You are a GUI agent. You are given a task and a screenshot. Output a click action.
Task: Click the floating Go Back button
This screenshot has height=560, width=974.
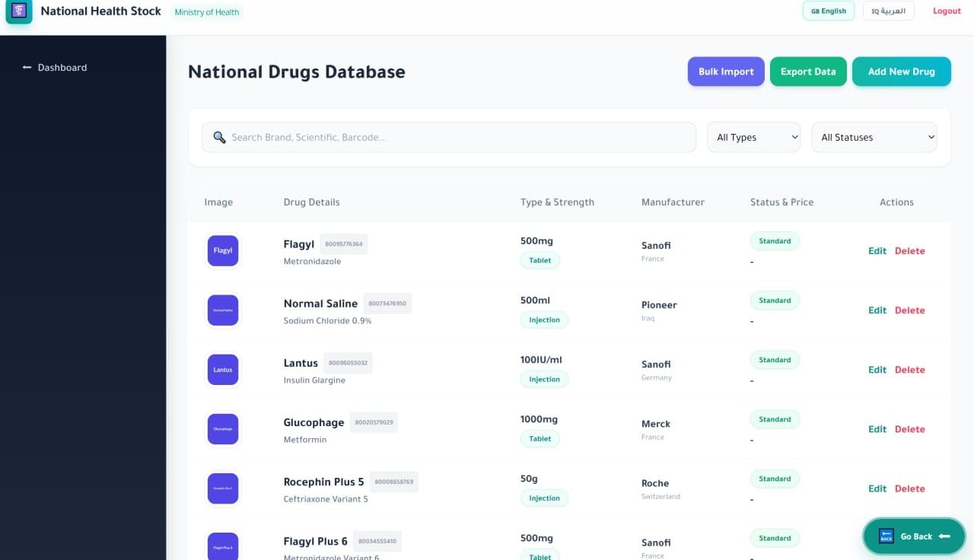coord(915,536)
